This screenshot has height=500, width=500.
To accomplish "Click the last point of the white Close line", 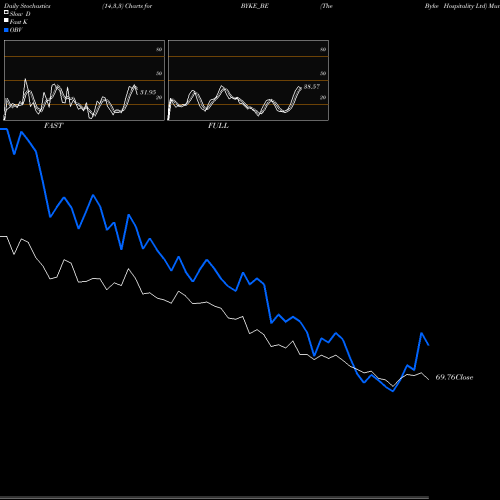I will coord(429,379).
